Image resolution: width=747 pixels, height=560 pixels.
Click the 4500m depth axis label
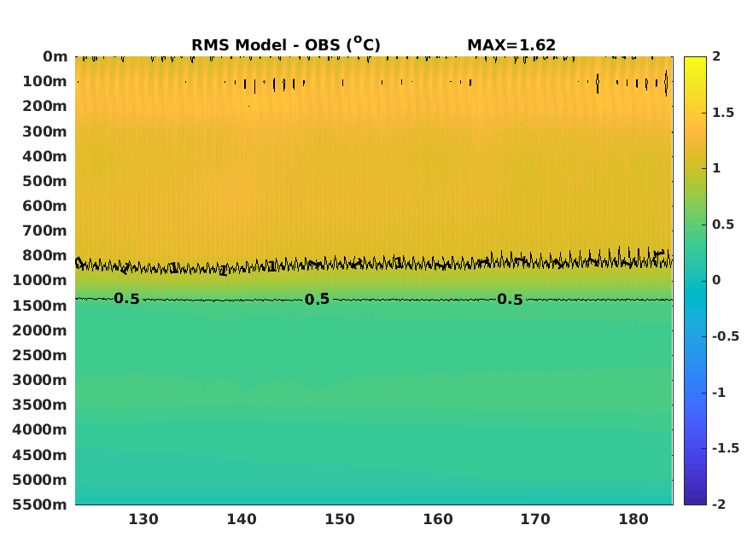[40, 455]
